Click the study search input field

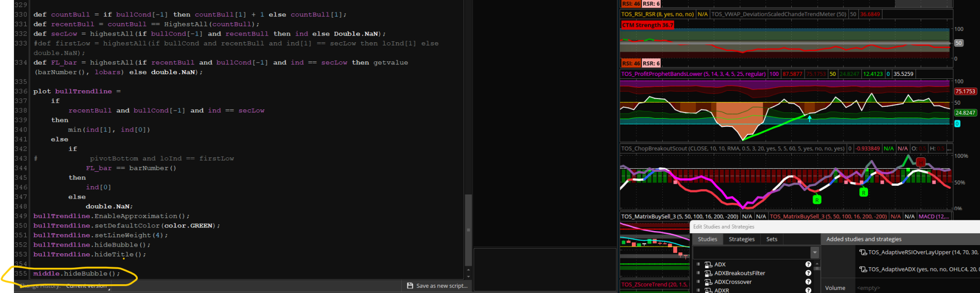pos(752,253)
